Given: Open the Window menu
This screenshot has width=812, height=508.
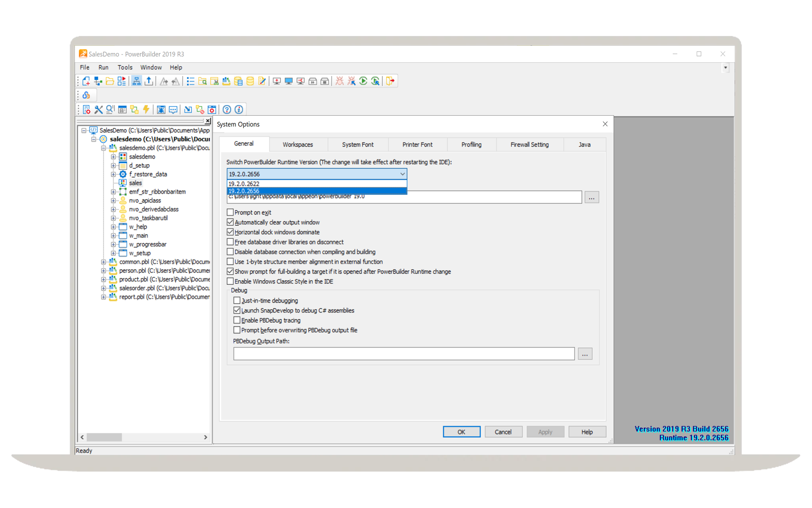Looking at the screenshot, I should pos(151,67).
